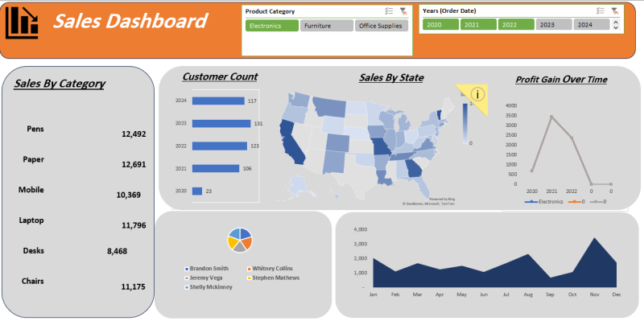The image size is (644, 321).
Task: Click the customer pie chart
Action: coord(240,240)
